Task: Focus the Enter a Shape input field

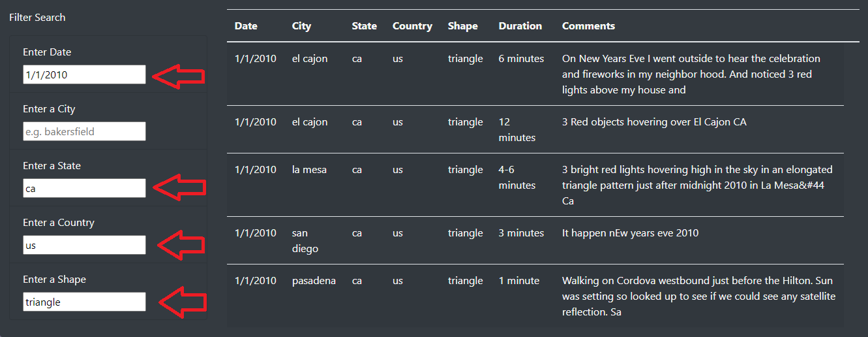Action: coord(84,302)
